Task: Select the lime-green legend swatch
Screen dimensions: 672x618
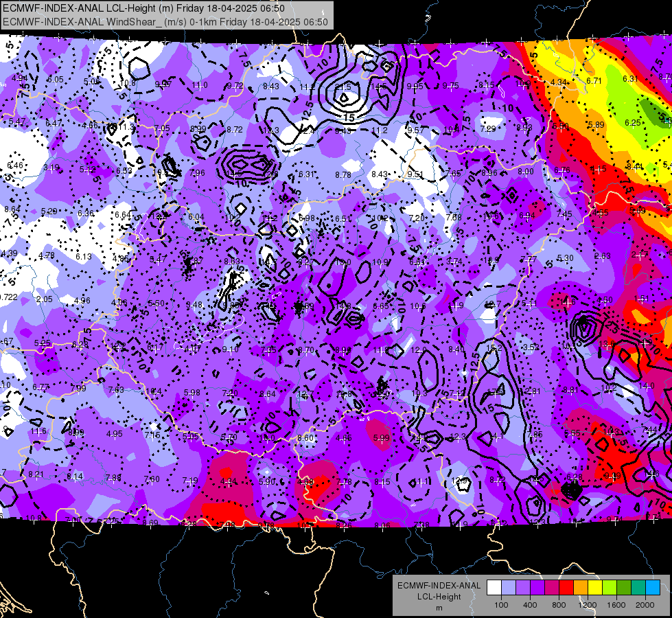Action: [610, 588]
